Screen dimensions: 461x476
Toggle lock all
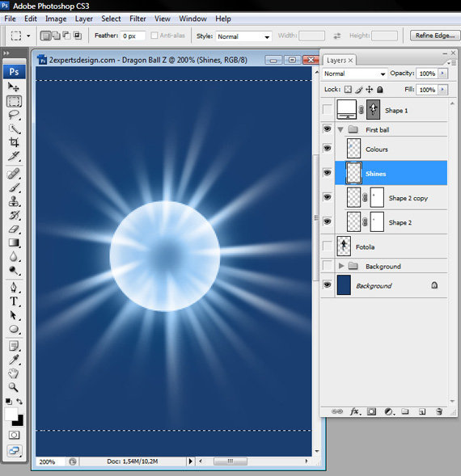click(x=380, y=90)
